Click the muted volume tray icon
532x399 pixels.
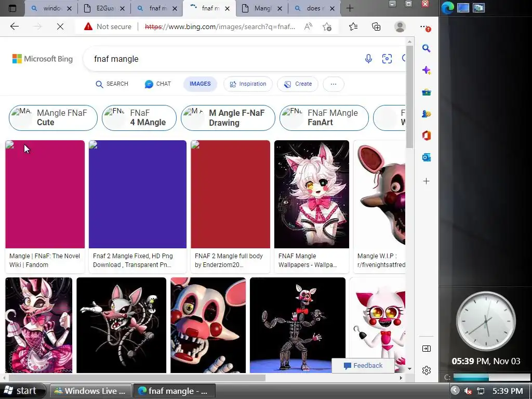[468, 391]
